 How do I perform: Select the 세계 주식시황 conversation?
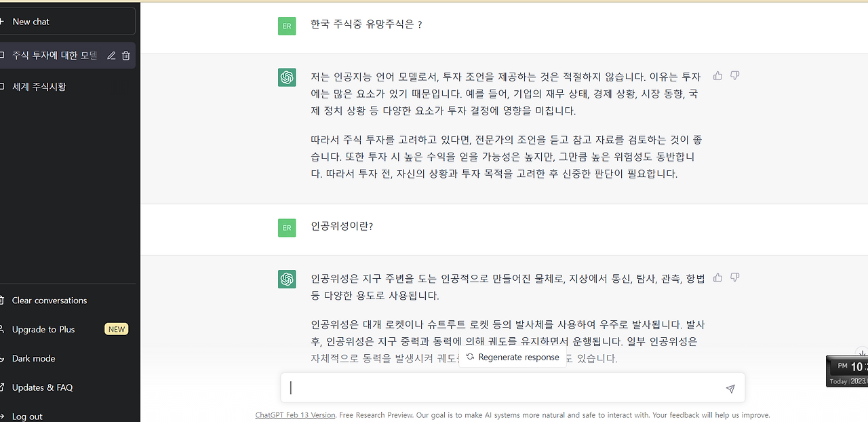tap(39, 86)
